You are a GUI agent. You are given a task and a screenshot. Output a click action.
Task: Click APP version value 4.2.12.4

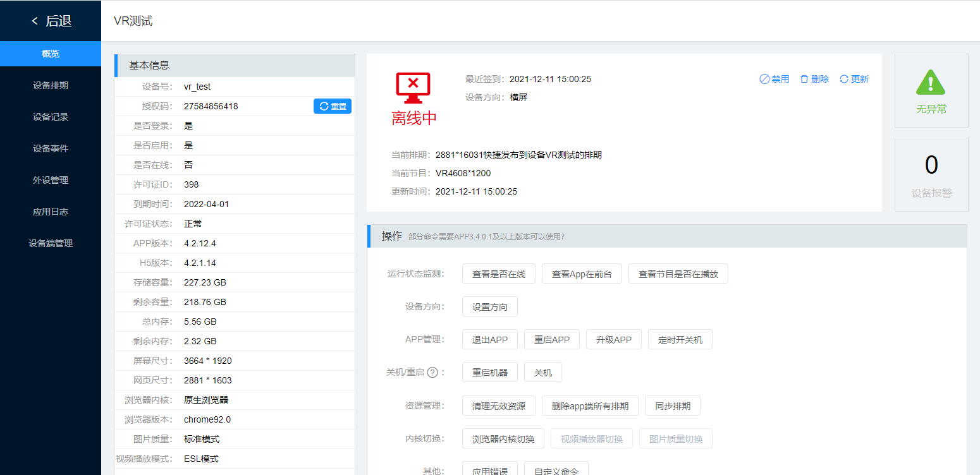click(200, 243)
